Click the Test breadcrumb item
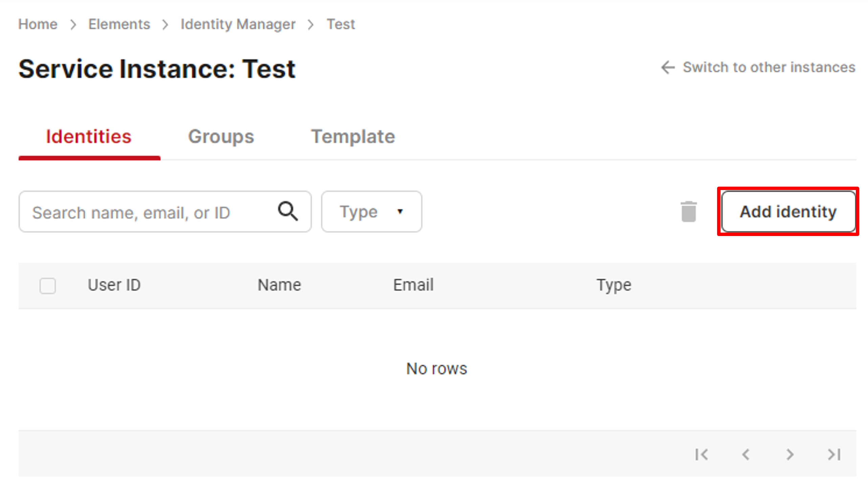This screenshot has height=494, width=868. [x=341, y=24]
